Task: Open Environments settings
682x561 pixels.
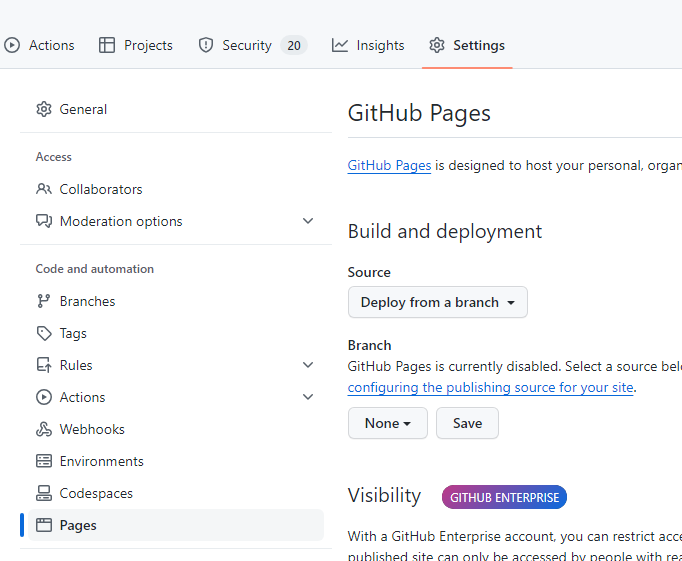Action: [x=176, y=461]
